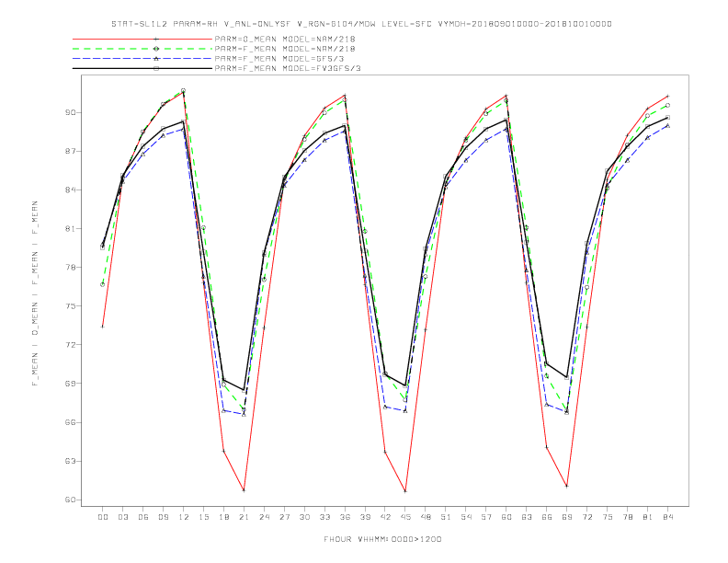Screen dimensions: 728x563
Task: Click x-axis forecast hour label 30
Action: point(304,517)
